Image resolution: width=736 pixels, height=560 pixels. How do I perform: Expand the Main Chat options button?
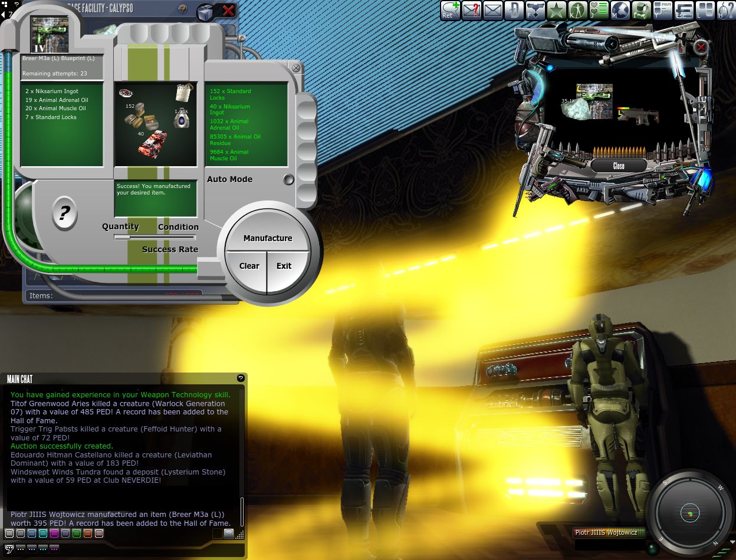pyautogui.click(x=241, y=378)
